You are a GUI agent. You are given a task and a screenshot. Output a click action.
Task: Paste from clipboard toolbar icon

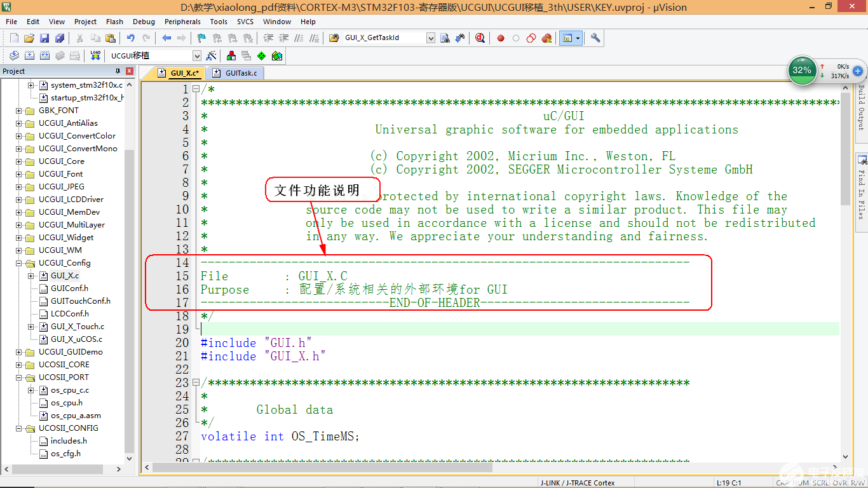(111, 38)
